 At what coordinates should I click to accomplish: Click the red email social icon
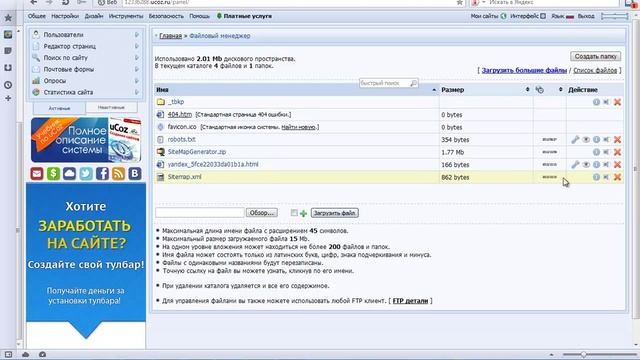37,173
